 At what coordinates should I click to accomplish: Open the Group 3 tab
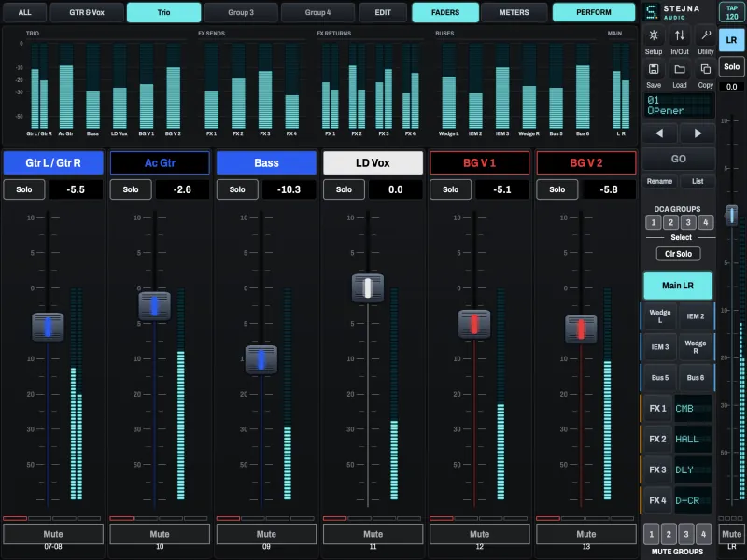point(241,12)
